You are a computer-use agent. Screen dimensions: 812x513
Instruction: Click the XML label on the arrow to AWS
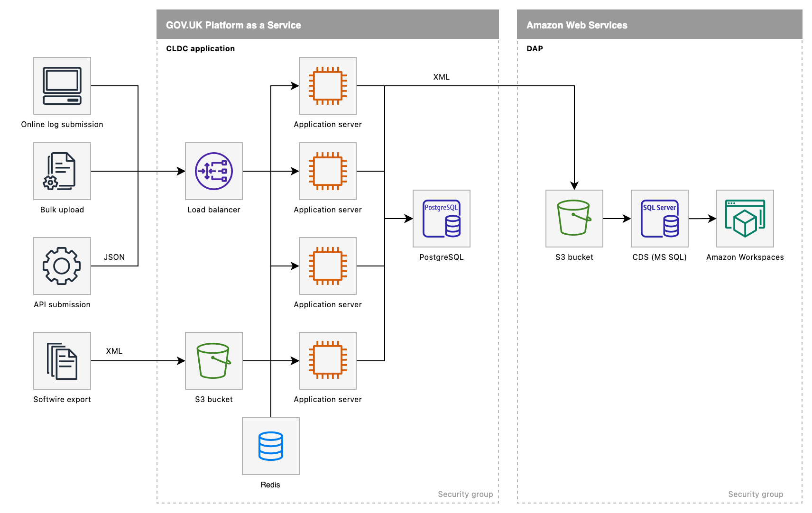tap(440, 76)
